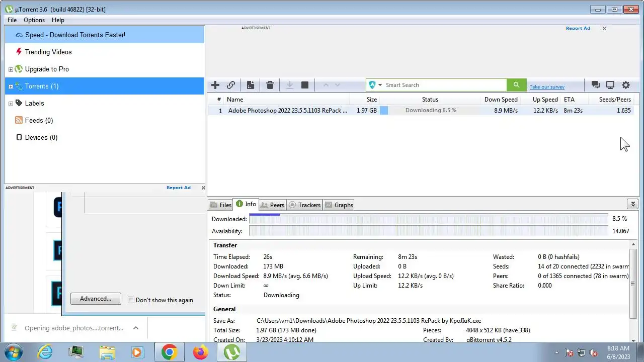This screenshot has width=644, height=362.
Task: Click the RSS icon beside Feeds
Action: 19,120
